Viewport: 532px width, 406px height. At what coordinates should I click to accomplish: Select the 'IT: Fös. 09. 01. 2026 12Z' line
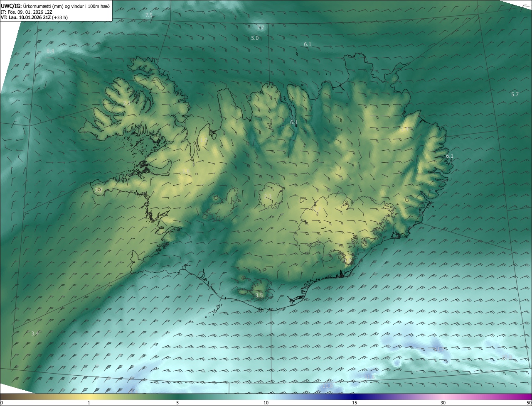(26, 12)
